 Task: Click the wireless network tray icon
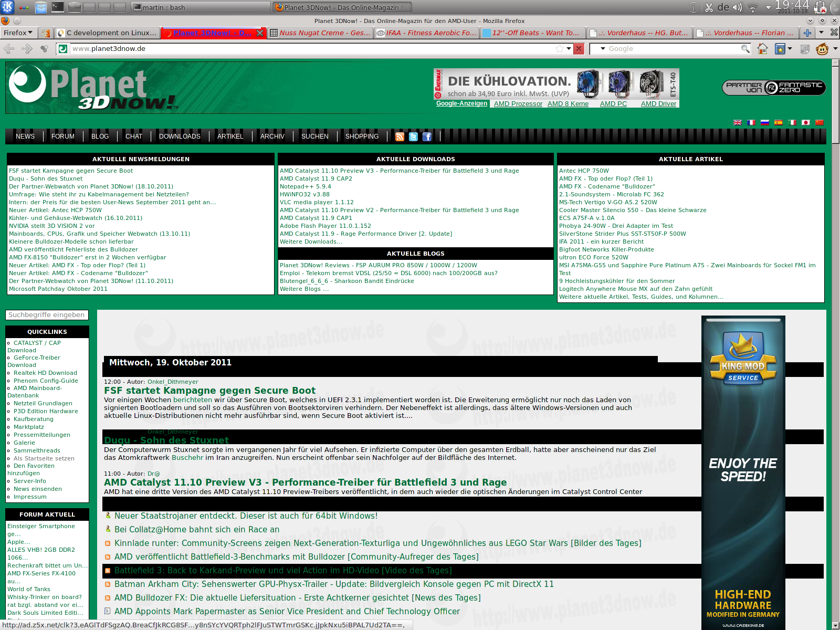pyautogui.click(x=753, y=7)
